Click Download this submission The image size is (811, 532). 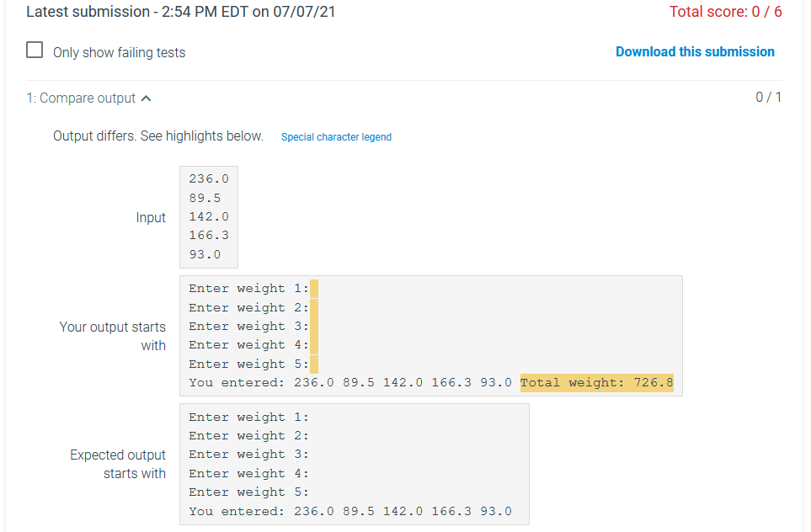[x=695, y=51]
